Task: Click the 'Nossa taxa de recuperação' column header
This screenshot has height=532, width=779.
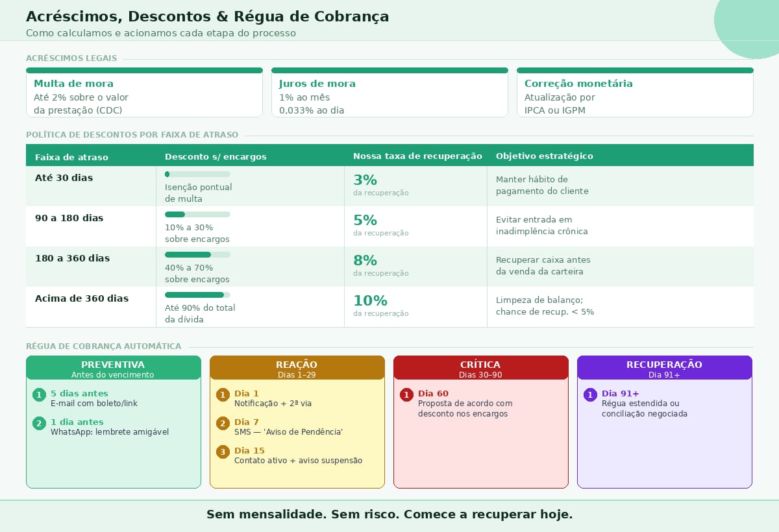Action: 417,156
